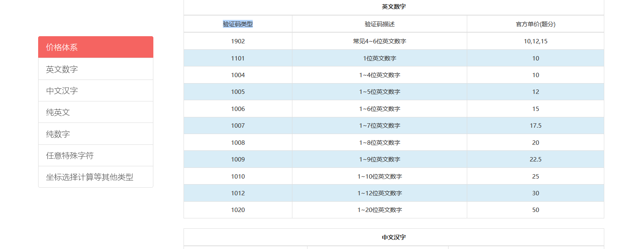The height and width of the screenshot is (249, 644).
Task: Click the 中文汉字 table title
Action: tap(394, 237)
